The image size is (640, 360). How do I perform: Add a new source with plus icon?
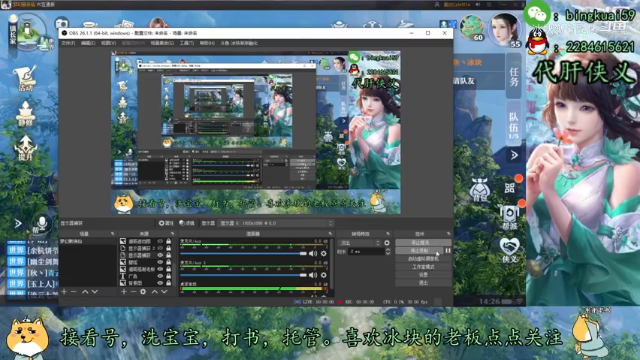(x=124, y=291)
